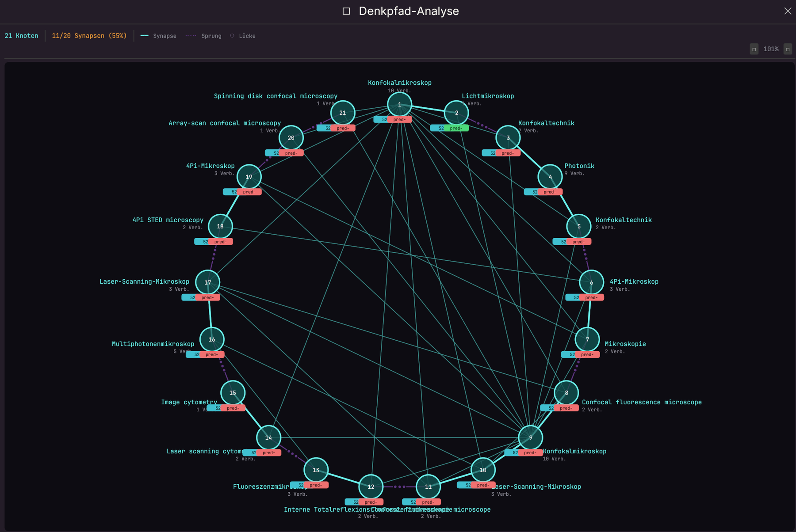This screenshot has width=796, height=532.
Task: Click the Mikroskopie label
Action: 625,344
